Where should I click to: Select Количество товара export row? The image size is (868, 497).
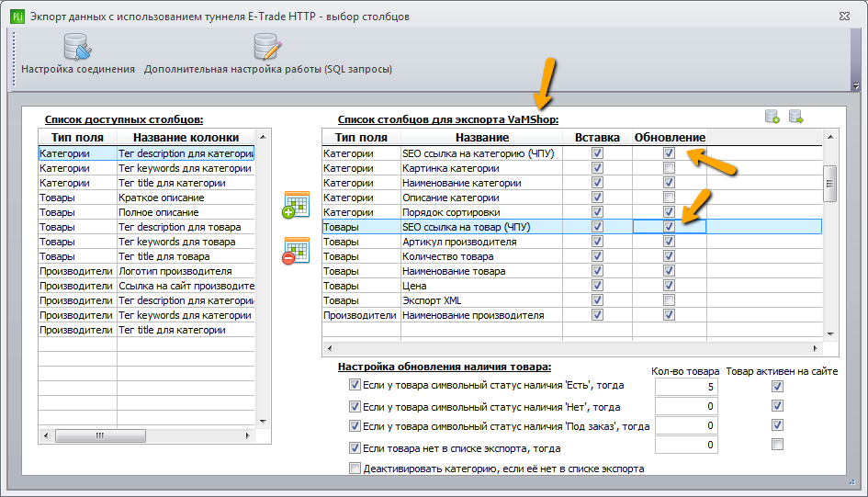(x=572, y=256)
